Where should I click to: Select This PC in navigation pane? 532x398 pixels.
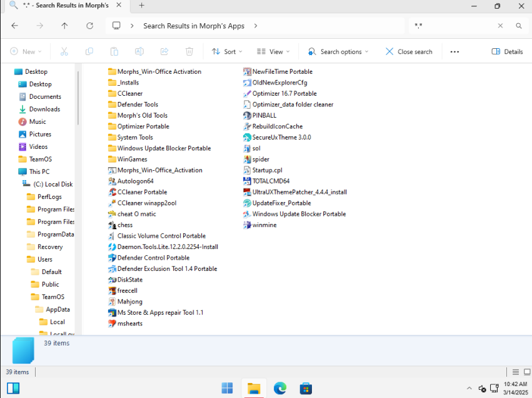coord(39,171)
